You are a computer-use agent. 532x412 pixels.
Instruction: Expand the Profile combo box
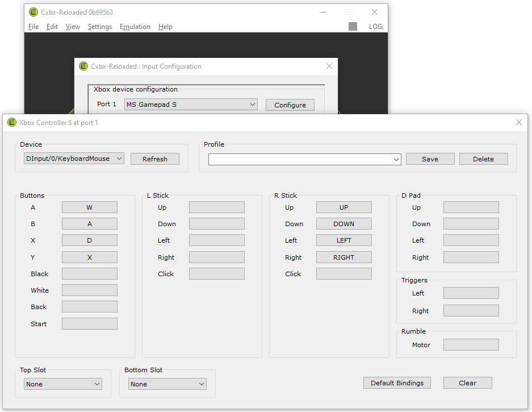[305, 159]
